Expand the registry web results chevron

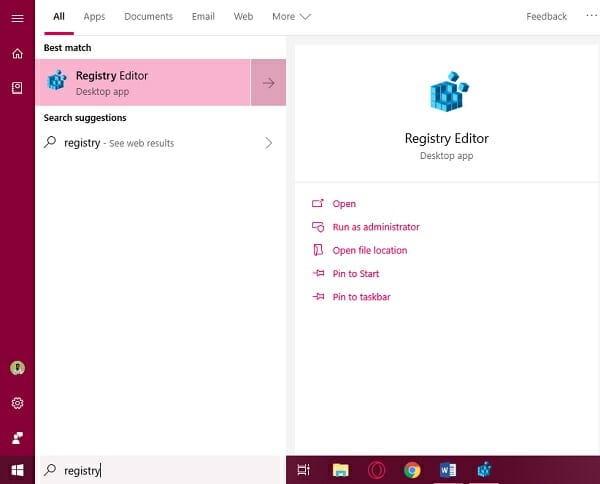(269, 143)
